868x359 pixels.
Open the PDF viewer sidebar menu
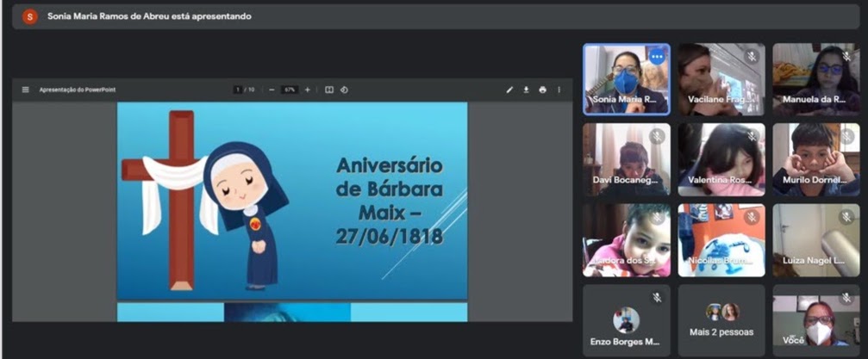point(25,90)
